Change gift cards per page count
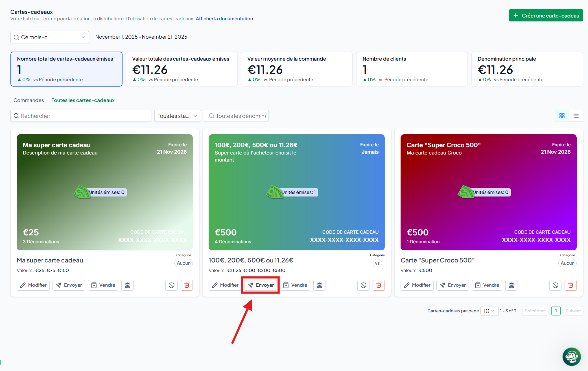Screen dimensions: 588x371 [x=489, y=311]
